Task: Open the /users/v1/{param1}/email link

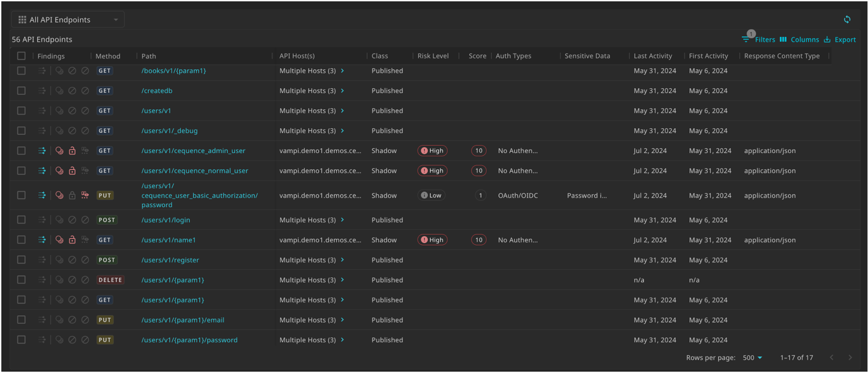Action: [183, 320]
